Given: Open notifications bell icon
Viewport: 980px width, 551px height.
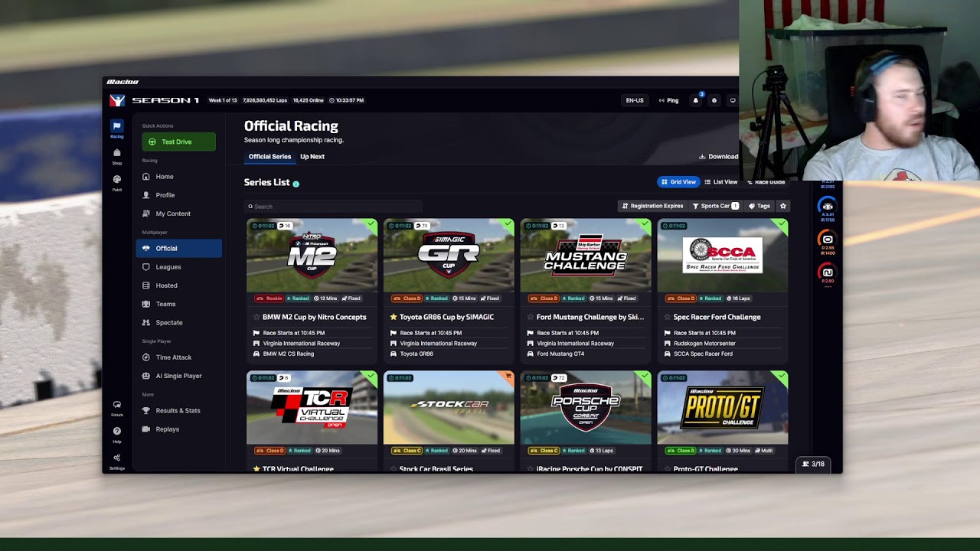Looking at the screenshot, I should pyautogui.click(x=695, y=100).
